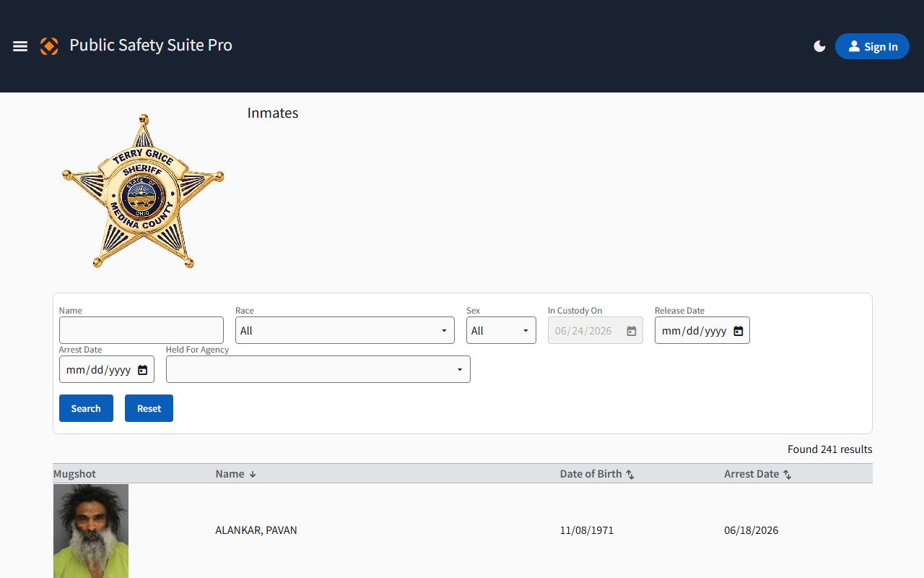The image size is (924, 578).
Task: Click the Public Safety Suite Pro title
Action: pos(151,45)
